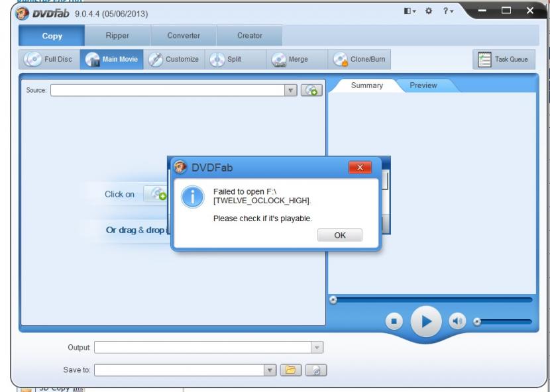Choose the Customize copy mode
This screenshot has width=550, height=392.
click(x=174, y=59)
